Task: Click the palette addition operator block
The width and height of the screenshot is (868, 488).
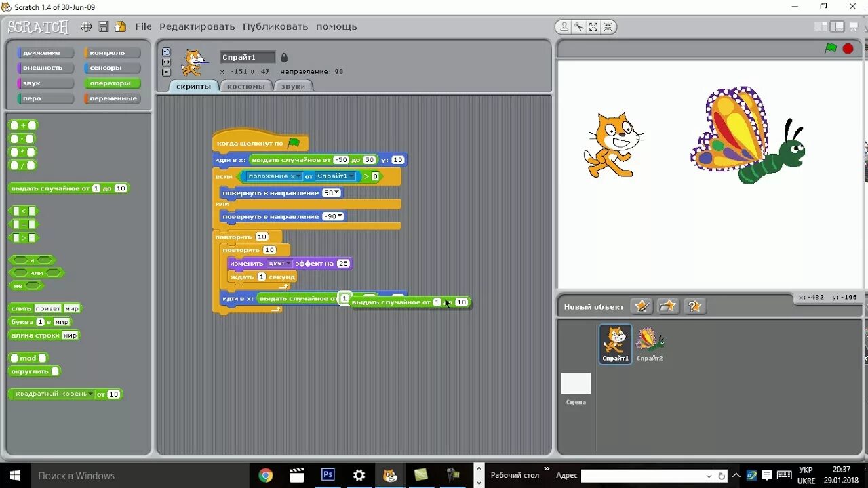Action: click(x=23, y=125)
